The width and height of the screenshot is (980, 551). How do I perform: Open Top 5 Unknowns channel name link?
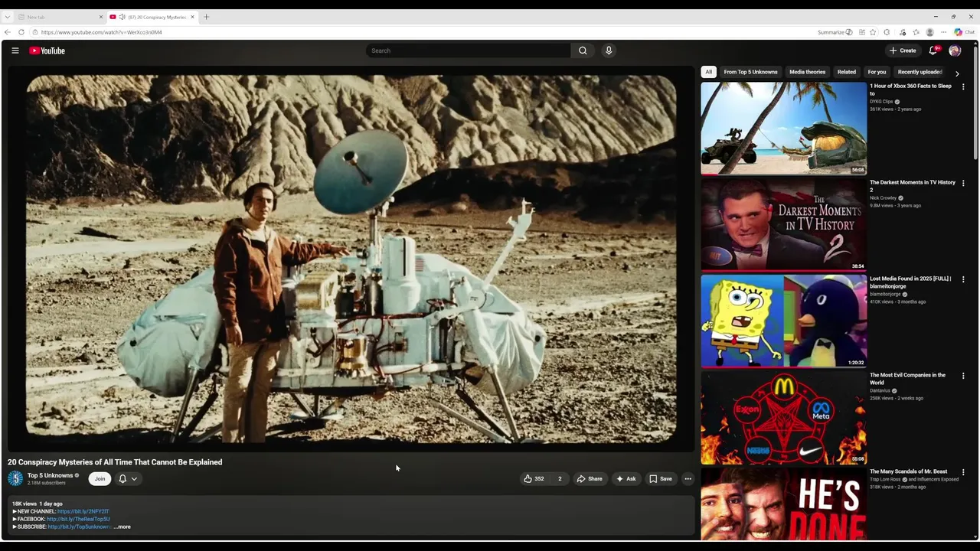tap(50, 475)
